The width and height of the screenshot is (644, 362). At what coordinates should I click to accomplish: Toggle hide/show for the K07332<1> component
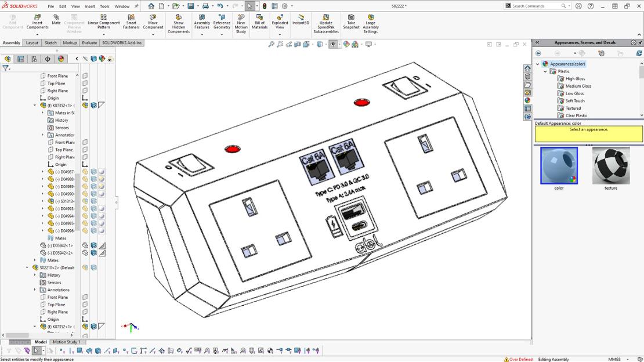85,106
